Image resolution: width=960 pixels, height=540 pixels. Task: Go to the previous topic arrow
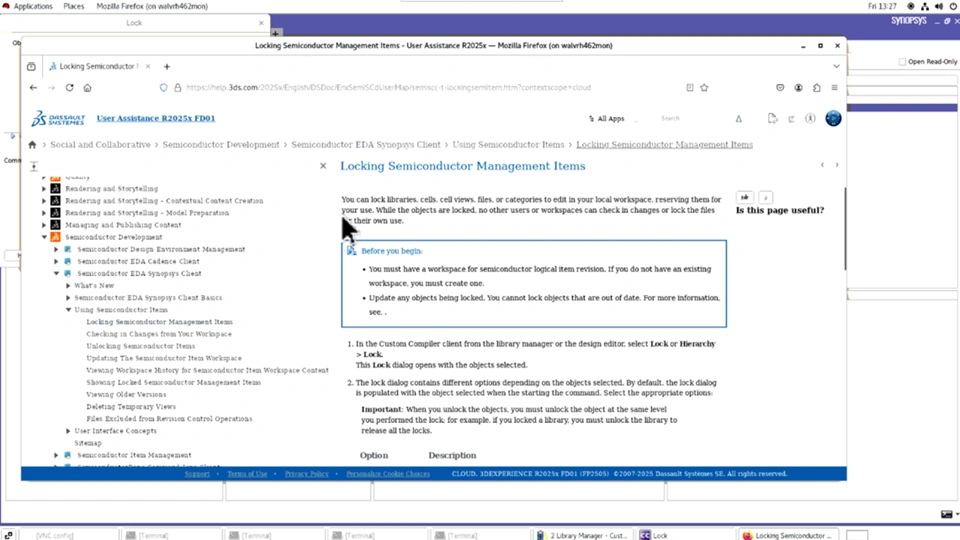coord(822,165)
